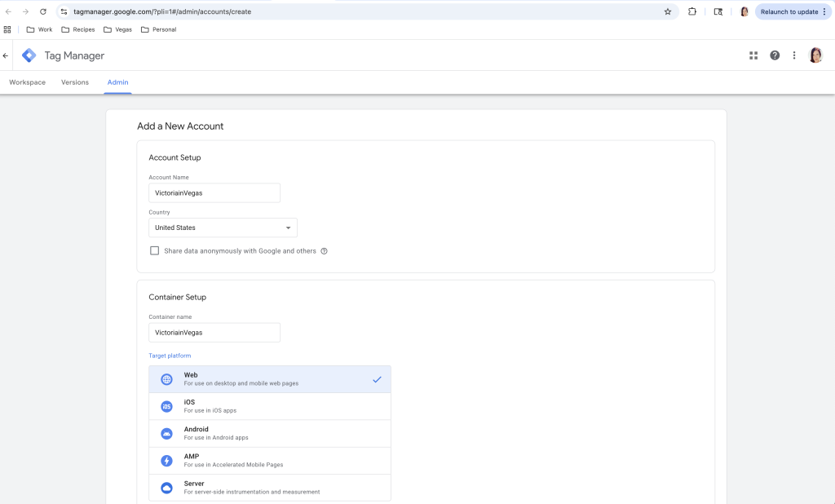Screen dimensions: 835x504
Task: Select the AMP target platform option
Action: click(x=269, y=460)
